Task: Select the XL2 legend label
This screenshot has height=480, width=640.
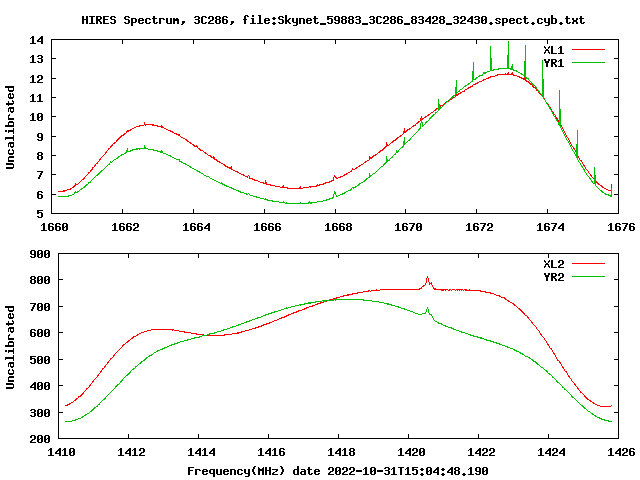Action: tap(553, 264)
